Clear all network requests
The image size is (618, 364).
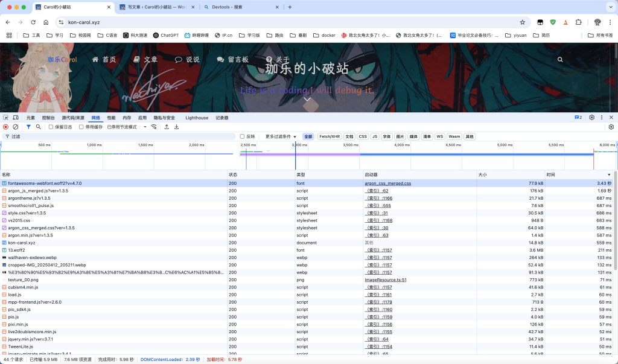coord(16,127)
